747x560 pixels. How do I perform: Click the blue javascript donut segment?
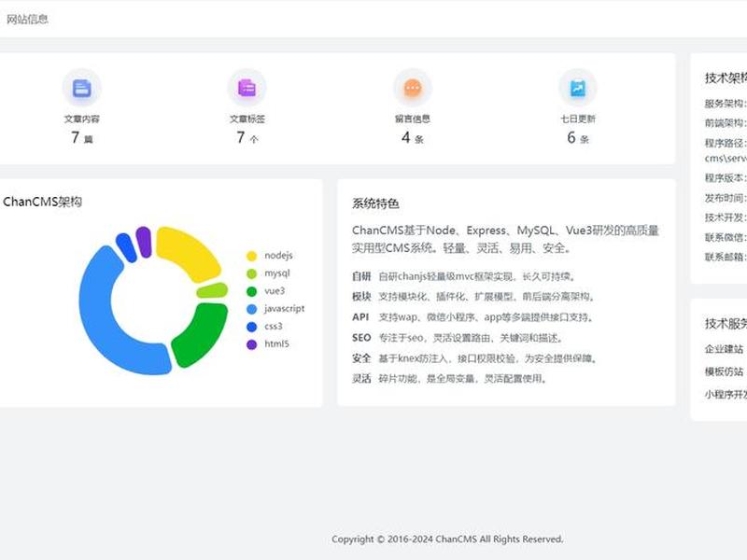[98, 319]
